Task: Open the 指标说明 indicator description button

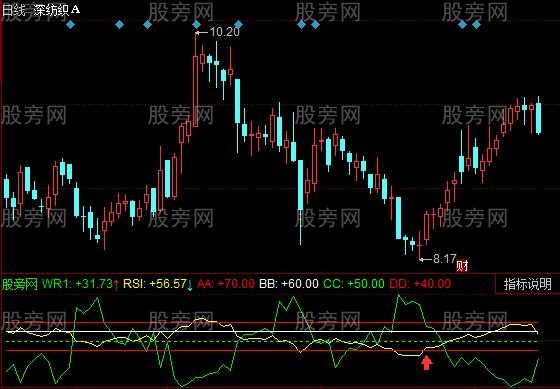Action: click(x=528, y=284)
